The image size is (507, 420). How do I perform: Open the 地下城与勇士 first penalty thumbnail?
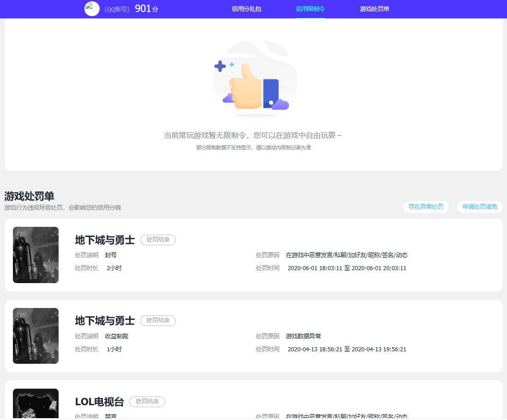pos(36,254)
